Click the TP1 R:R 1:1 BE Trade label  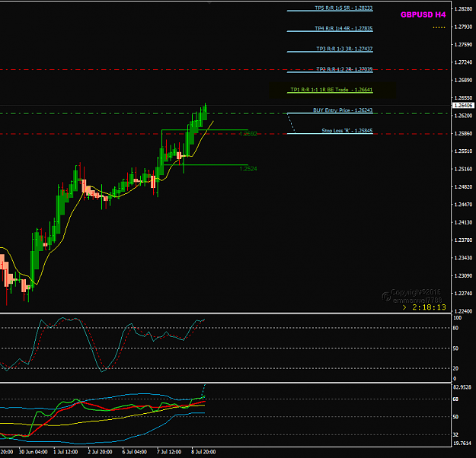331,90
